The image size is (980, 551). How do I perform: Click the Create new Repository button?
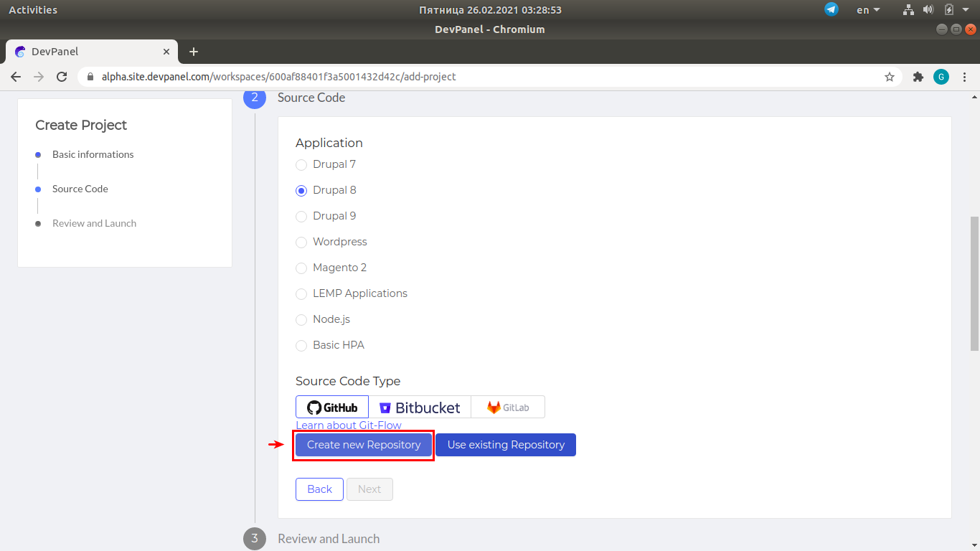pos(363,444)
